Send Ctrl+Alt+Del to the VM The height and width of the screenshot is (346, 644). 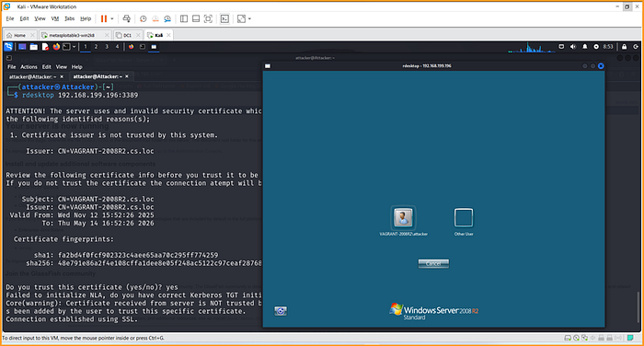click(127, 19)
